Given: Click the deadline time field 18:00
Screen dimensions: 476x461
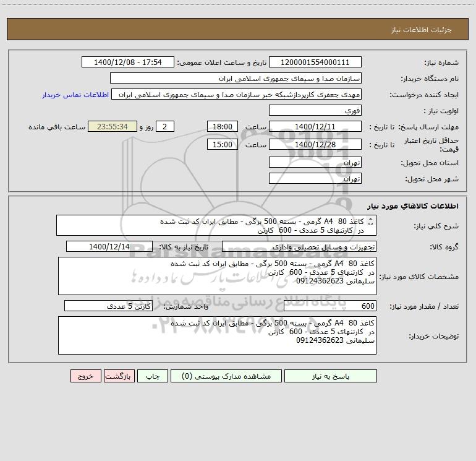Looking at the screenshot, I should point(222,126).
